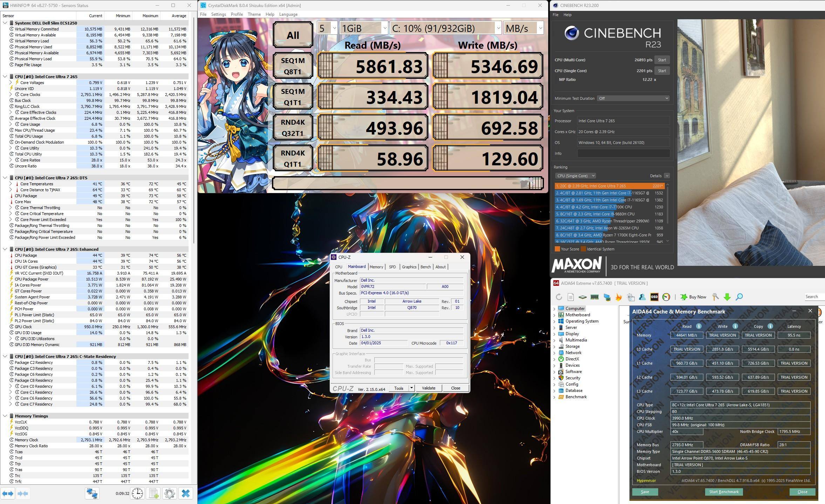Expand Core Clocks sensor row
Viewport: 825px width, 504px height.
pyautogui.click(x=11, y=95)
